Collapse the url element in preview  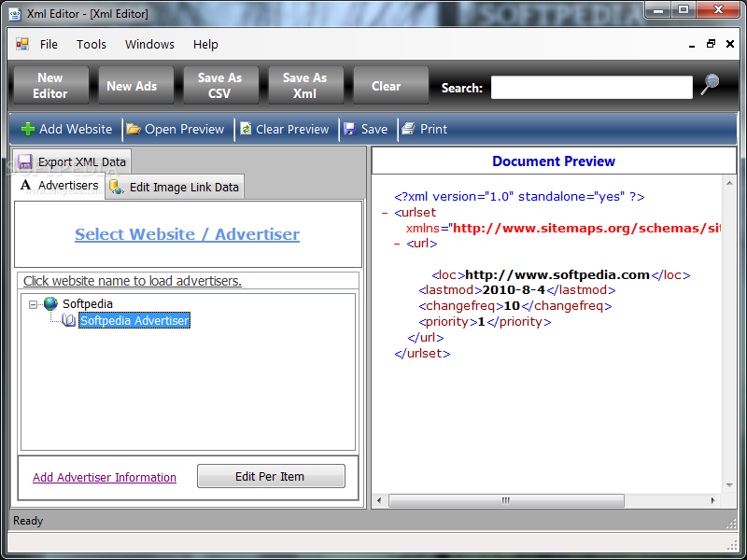pyautogui.click(x=396, y=244)
